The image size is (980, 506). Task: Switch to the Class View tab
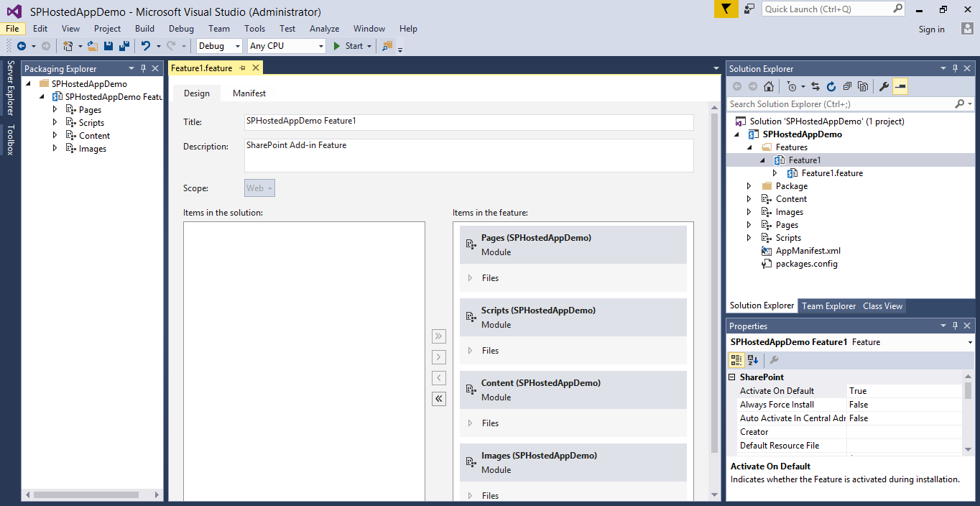click(882, 306)
